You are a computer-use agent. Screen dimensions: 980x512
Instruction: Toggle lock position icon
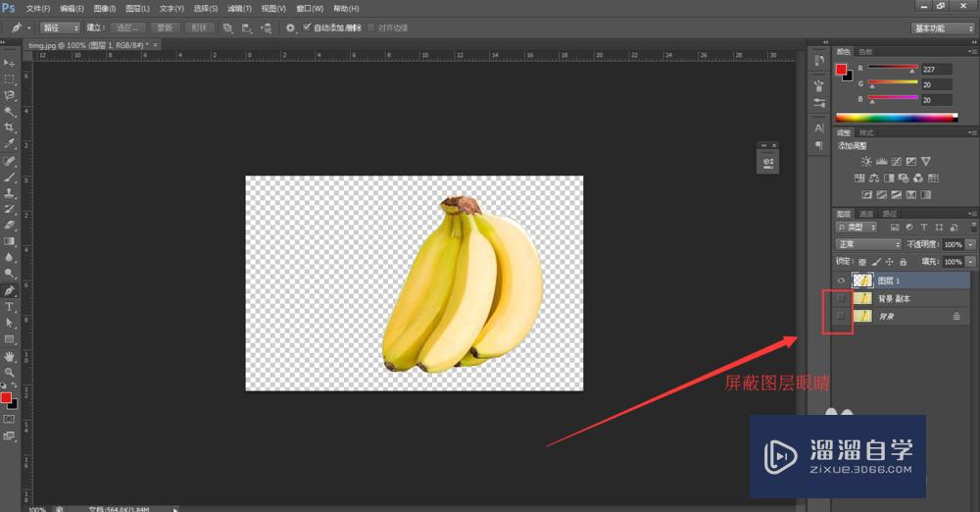[890, 262]
